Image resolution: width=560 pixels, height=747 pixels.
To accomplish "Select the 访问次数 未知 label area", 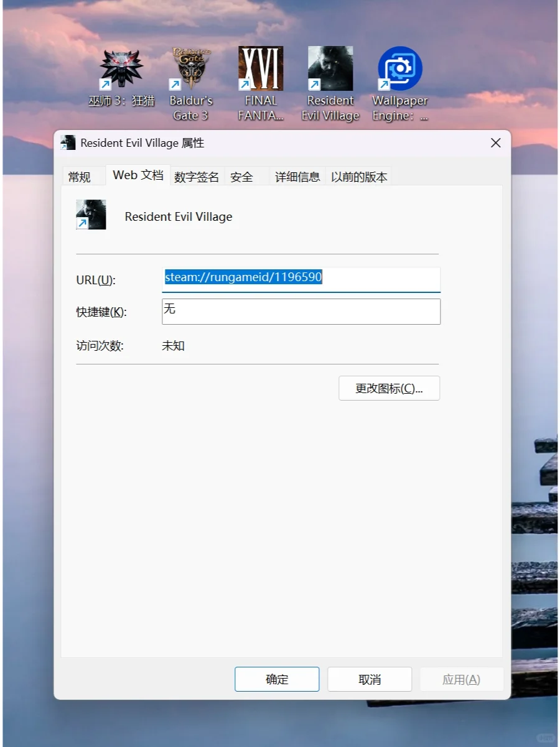I will (x=173, y=345).
